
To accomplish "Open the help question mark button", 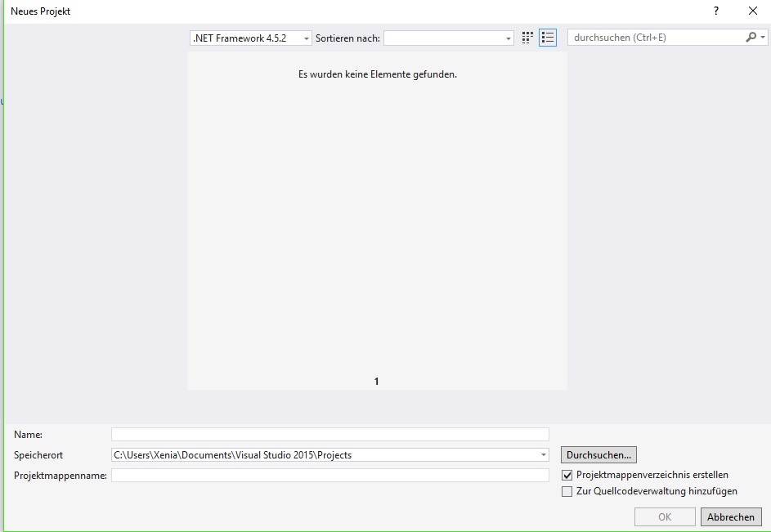I will [x=716, y=11].
